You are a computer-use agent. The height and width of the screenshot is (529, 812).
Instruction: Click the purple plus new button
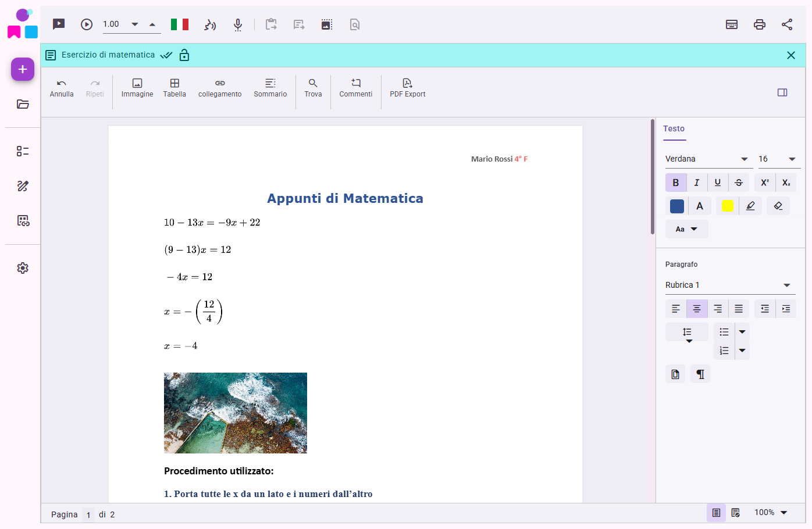click(23, 69)
